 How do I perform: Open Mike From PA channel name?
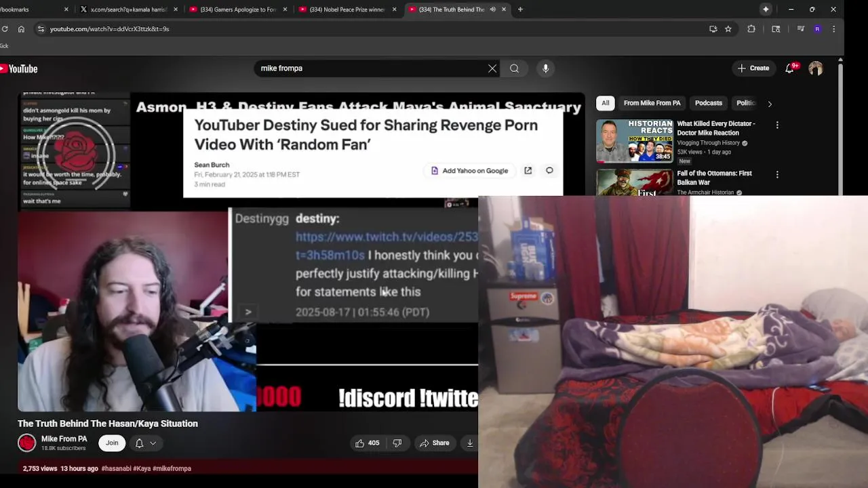pyautogui.click(x=64, y=439)
